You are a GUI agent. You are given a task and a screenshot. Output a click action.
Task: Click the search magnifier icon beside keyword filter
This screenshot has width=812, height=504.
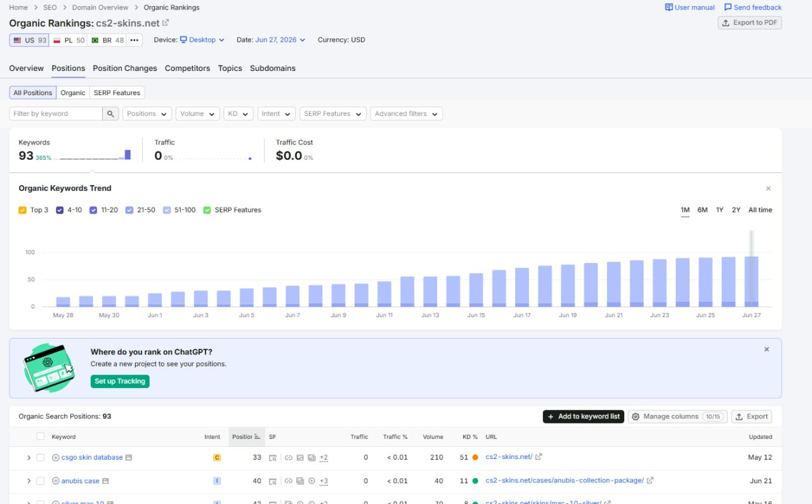tap(111, 113)
